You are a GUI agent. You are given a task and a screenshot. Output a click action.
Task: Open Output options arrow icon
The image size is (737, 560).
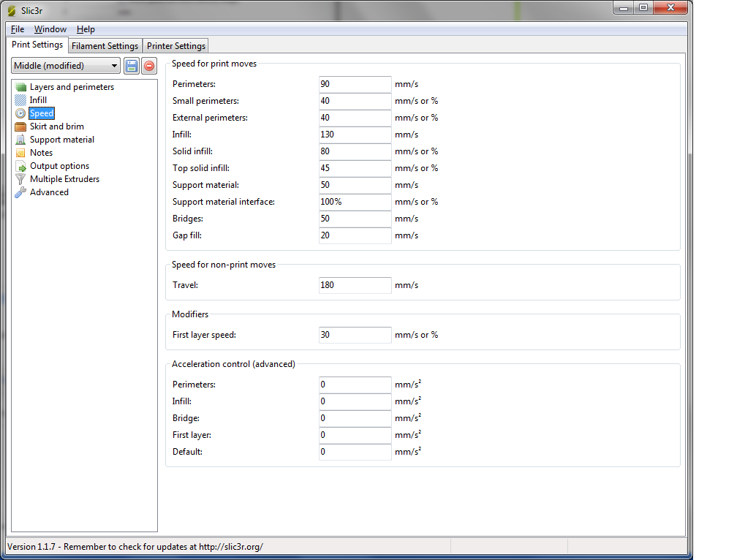tap(20, 166)
